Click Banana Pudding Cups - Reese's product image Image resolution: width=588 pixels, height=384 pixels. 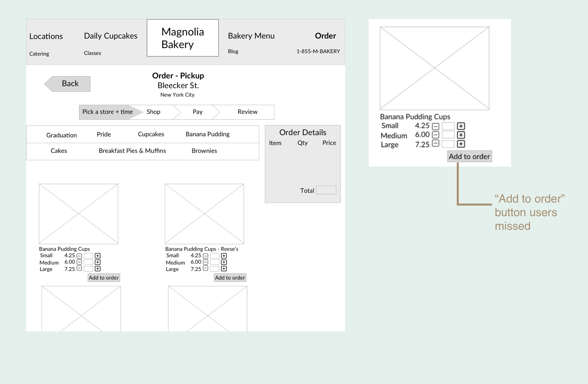[204, 214]
